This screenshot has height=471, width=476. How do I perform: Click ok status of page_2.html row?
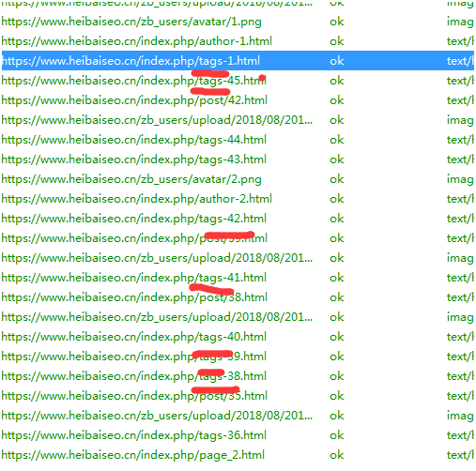337,455
